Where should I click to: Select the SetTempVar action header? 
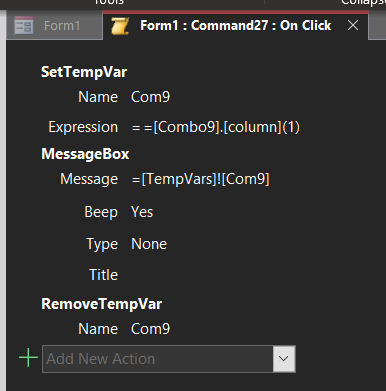coord(84,72)
